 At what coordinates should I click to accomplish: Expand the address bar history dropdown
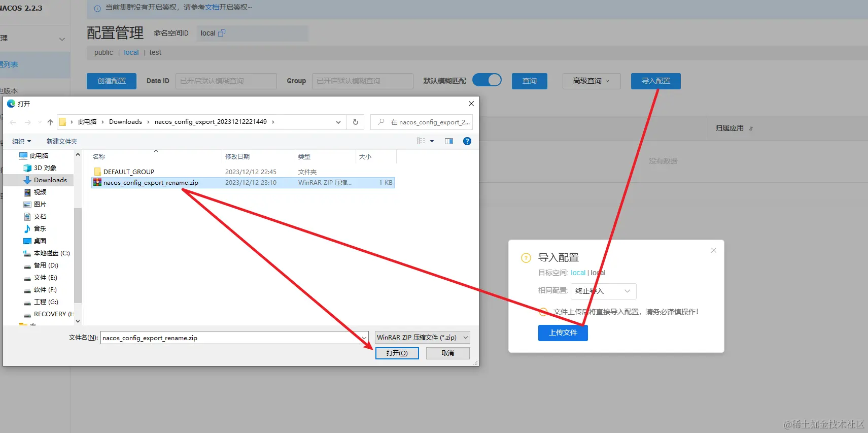tap(338, 122)
